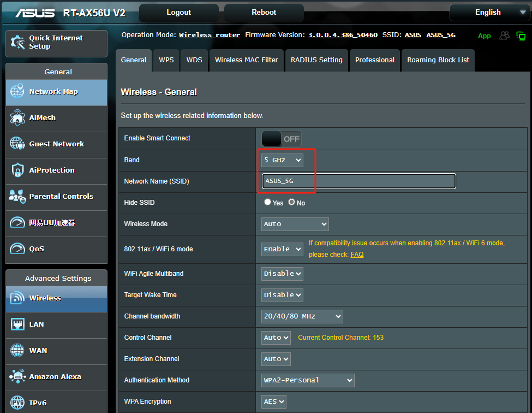Open AiMesh from the sidebar icon
This screenshot has width=532, height=413.
17,118
